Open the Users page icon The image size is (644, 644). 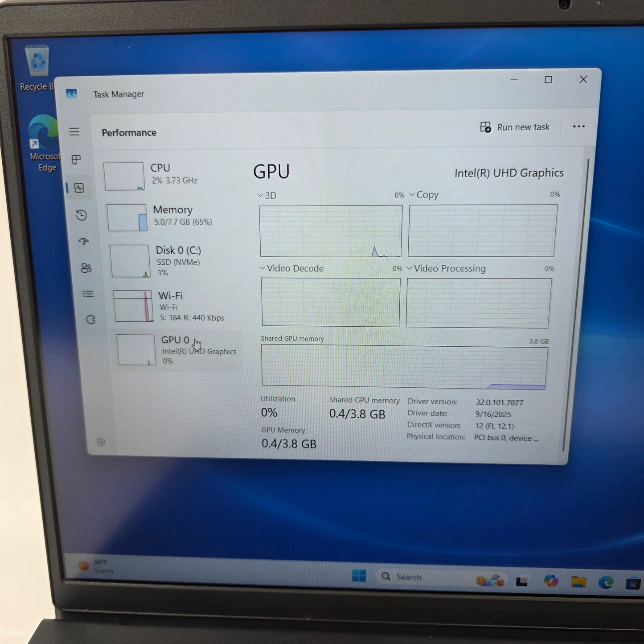tap(86, 268)
